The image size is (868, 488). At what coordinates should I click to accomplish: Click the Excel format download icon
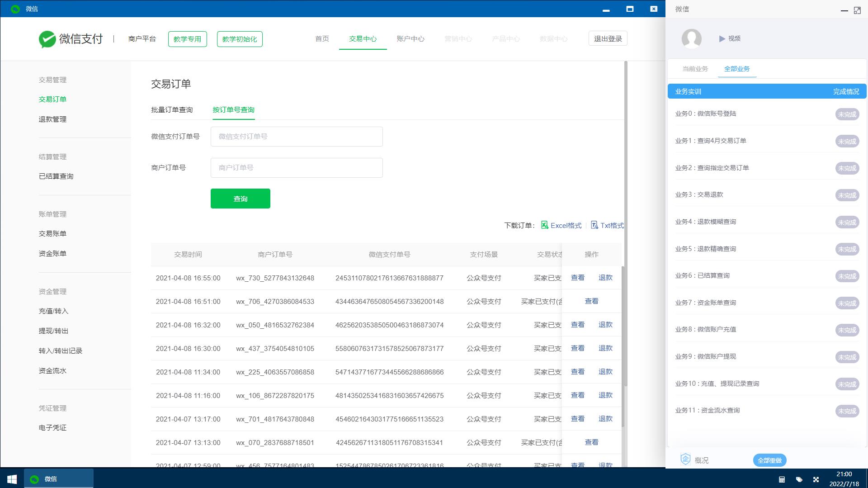(545, 225)
